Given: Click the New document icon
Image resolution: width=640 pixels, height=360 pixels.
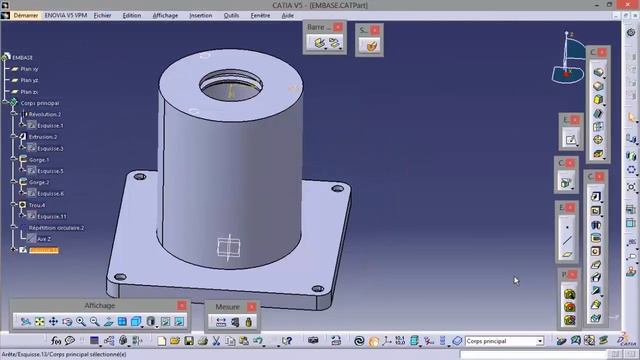Looking at the screenshot, I should coord(162,341).
